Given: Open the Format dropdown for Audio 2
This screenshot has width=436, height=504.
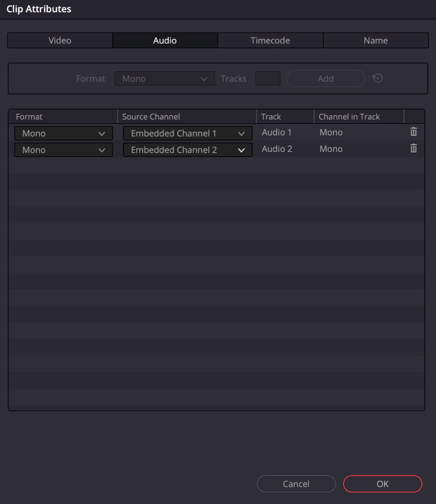Looking at the screenshot, I should pos(64,150).
